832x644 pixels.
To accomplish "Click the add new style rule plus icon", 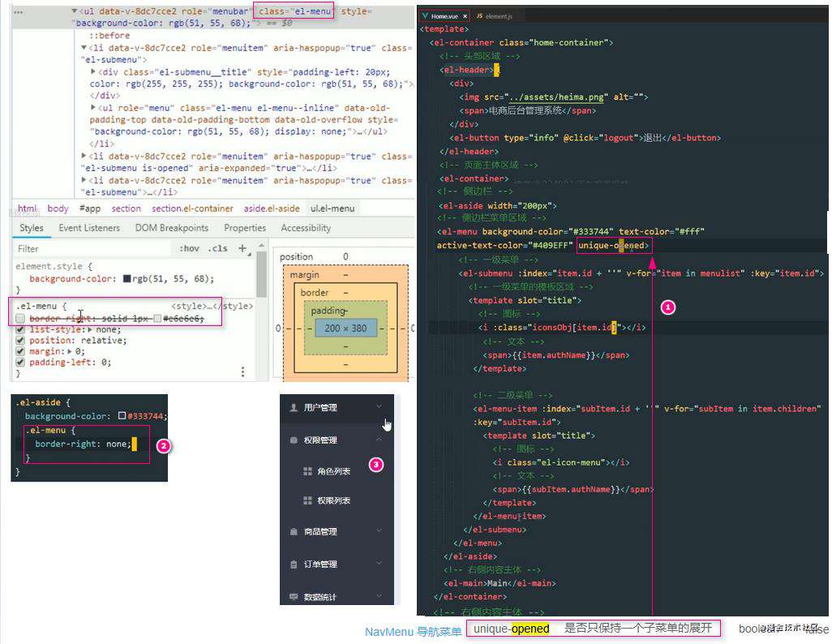I will click(x=242, y=248).
